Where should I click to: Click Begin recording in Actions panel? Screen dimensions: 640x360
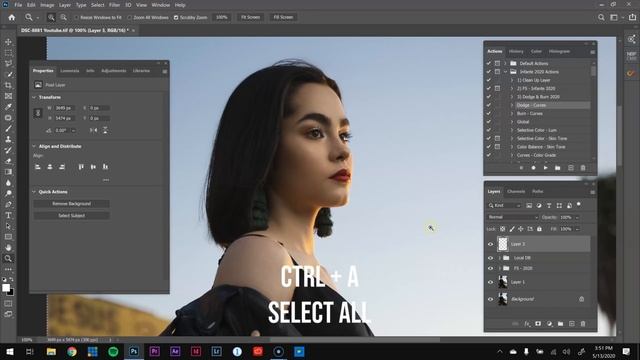533,168
